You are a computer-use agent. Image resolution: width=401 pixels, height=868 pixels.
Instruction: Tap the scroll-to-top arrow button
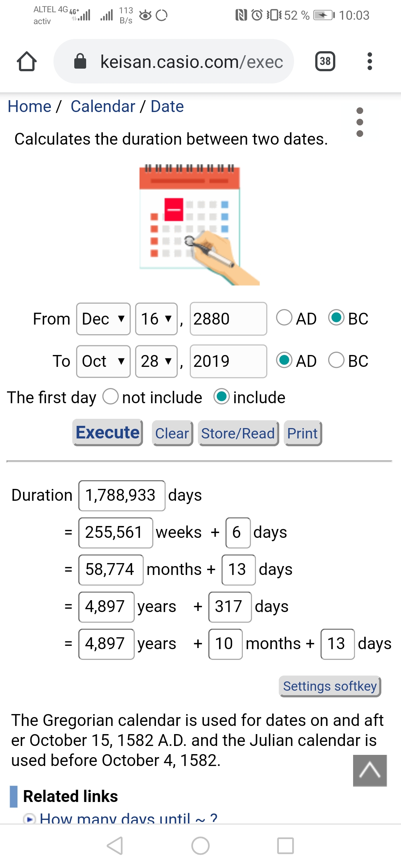point(370,770)
